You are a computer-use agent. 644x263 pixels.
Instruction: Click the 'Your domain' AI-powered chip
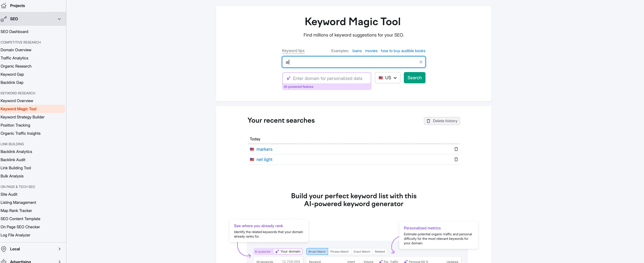pyautogui.click(x=288, y=251)
